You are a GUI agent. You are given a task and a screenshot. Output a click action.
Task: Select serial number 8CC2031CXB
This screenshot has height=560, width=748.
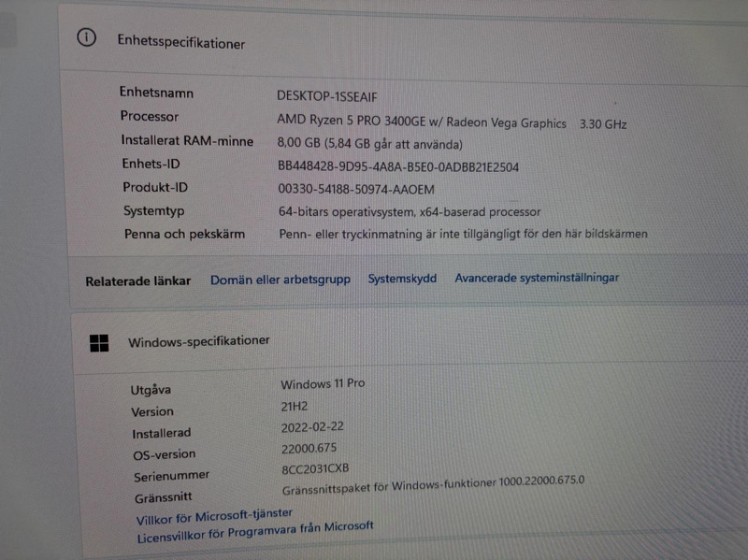click(x=315, y=469)
